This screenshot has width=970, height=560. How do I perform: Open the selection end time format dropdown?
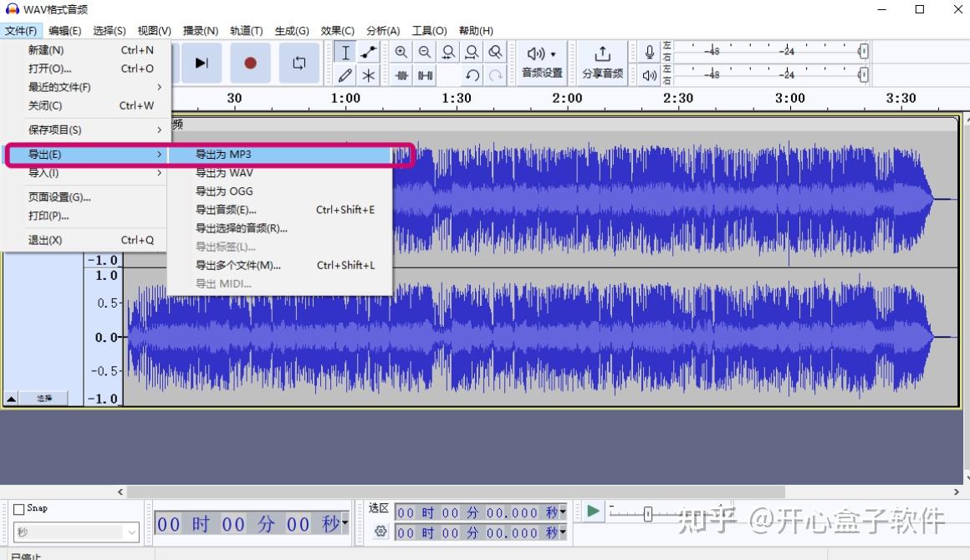pos(562,532)
